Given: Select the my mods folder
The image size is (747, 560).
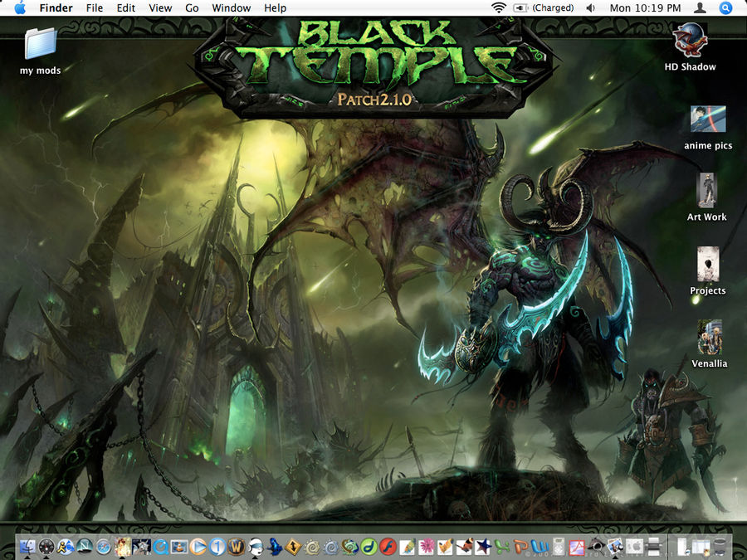Looking at the screenshot, I should [41, 51].
